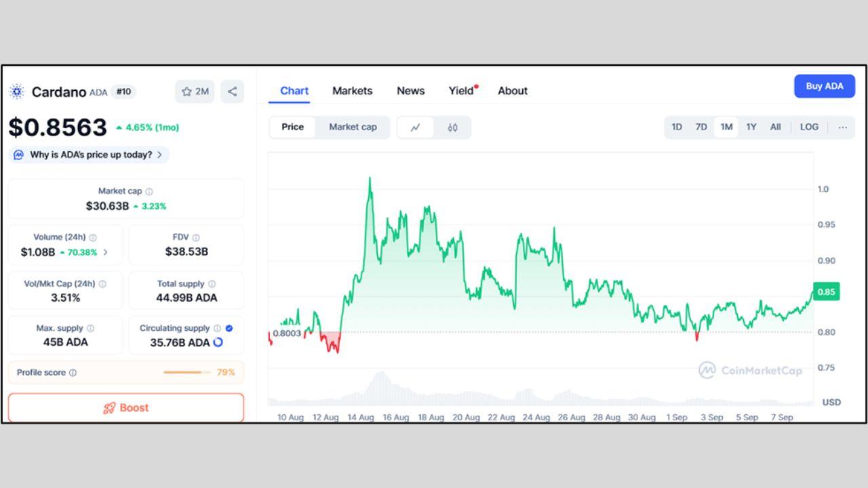This screenshot has height=488, width=868.
Task: Click the share icon next to Cardano
Action: 232,91
